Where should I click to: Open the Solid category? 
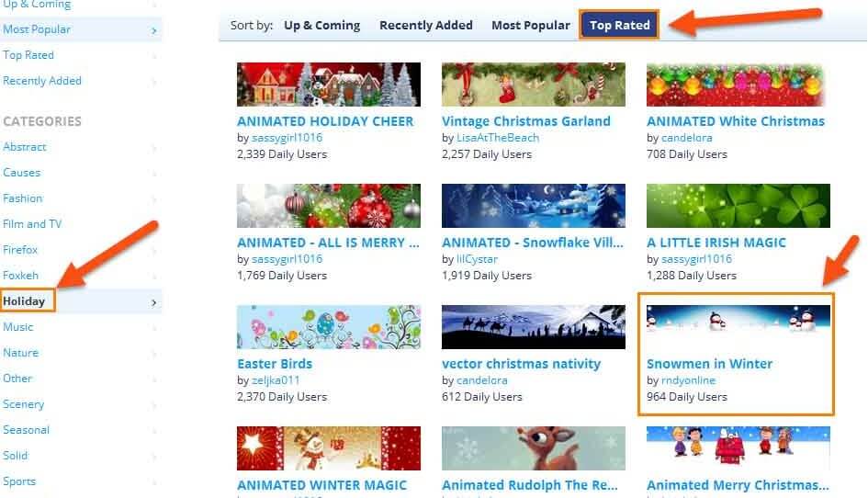(x=15, y=456)
